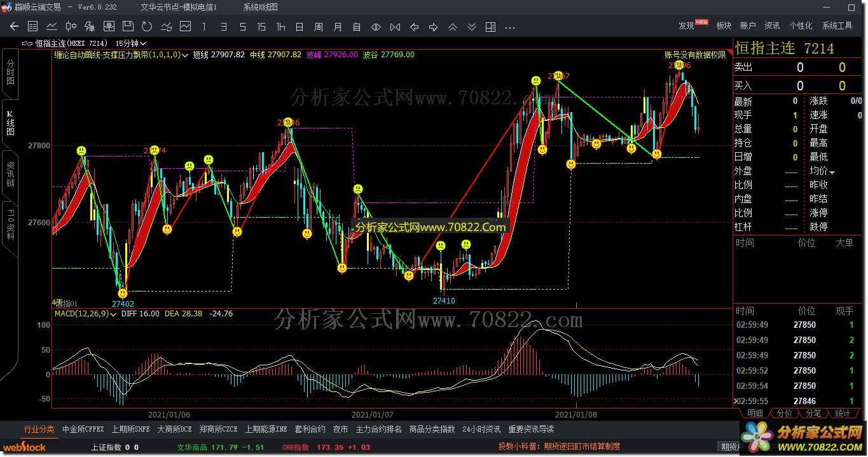Open the 商品分类指数 tab
868x457 pixels.
tap(432, 429)
